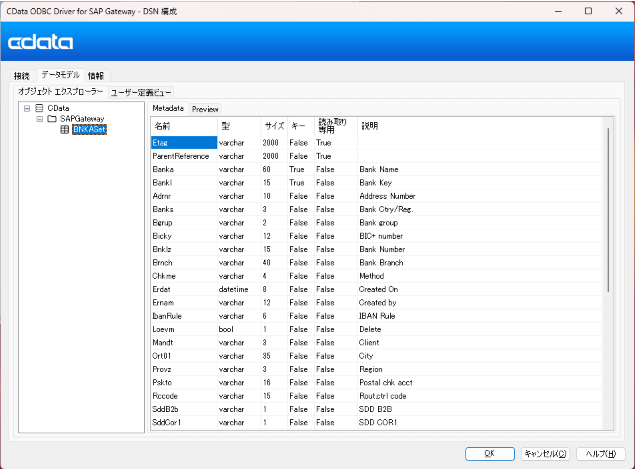Click the BNKASet table icon

pos(64,129)
